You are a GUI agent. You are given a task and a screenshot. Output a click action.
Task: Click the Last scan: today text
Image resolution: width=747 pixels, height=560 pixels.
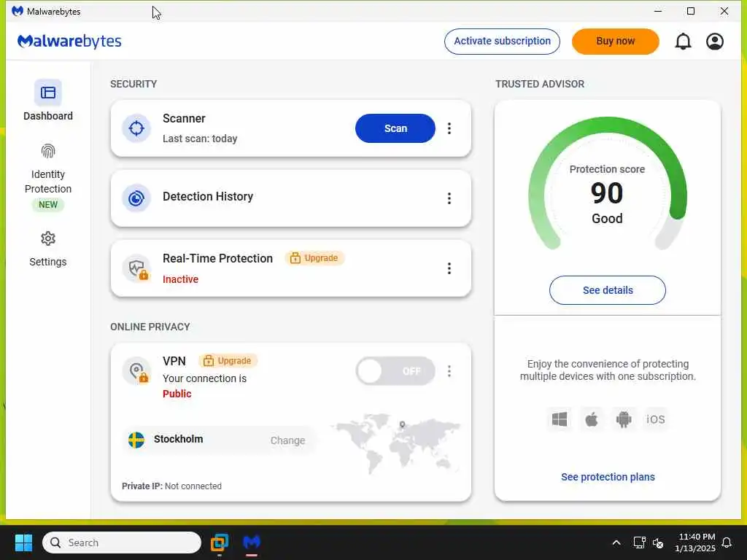(x=200, y=139)
